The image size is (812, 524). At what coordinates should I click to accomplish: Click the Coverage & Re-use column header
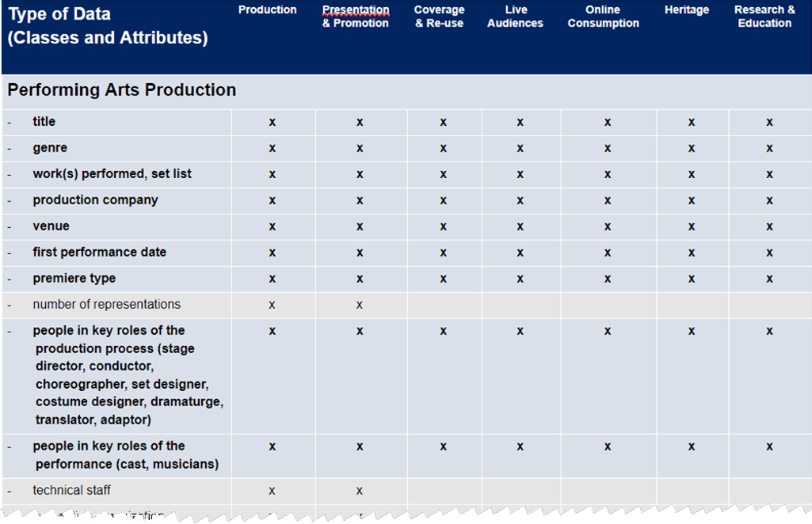tap(439, 16)
